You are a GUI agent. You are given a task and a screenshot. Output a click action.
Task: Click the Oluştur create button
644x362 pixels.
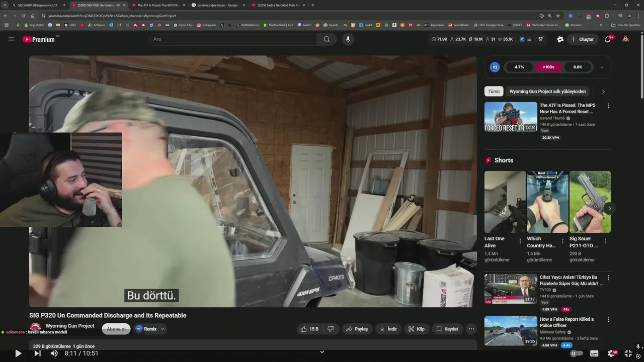pyautogui.click(x=582, y=39)
